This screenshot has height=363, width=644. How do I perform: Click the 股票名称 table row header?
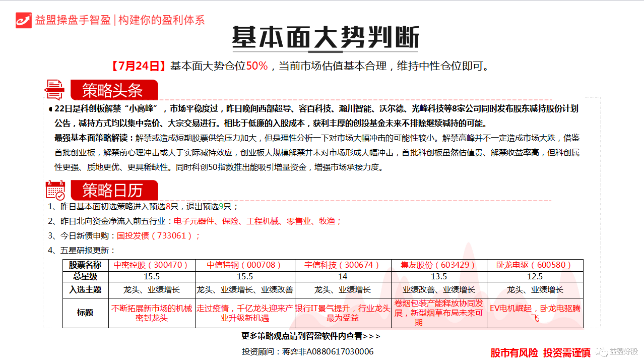point(85,265)
